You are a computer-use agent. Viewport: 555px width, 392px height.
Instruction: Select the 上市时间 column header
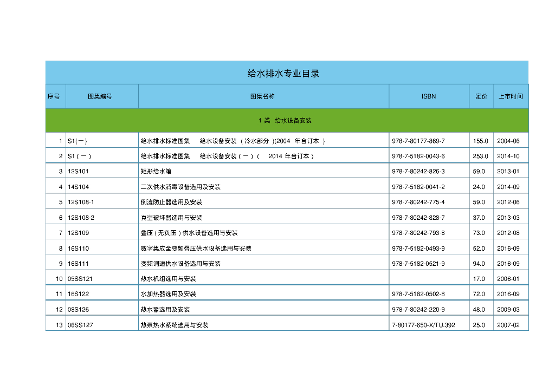pos(510,96)
